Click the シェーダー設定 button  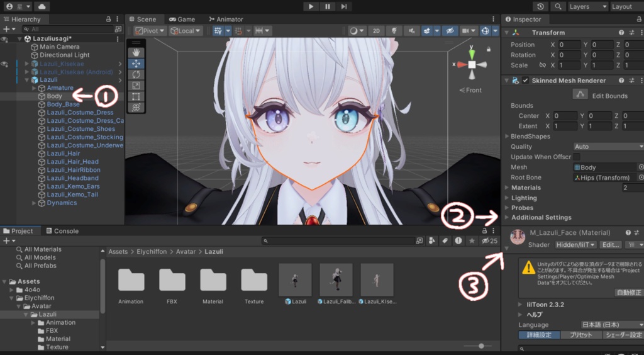623,335
